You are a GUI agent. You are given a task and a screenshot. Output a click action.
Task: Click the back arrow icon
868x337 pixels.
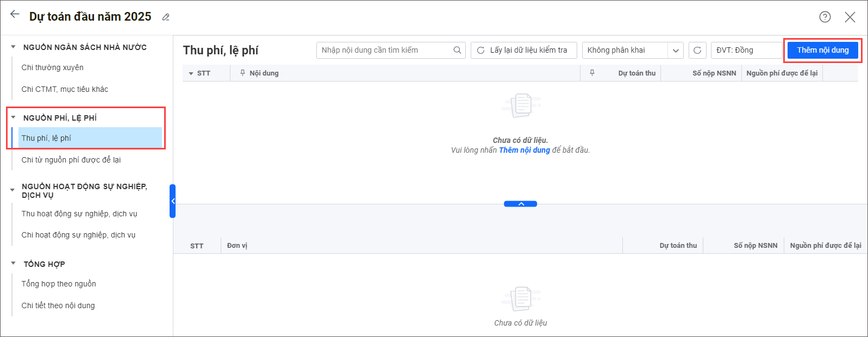pos(15,15)
